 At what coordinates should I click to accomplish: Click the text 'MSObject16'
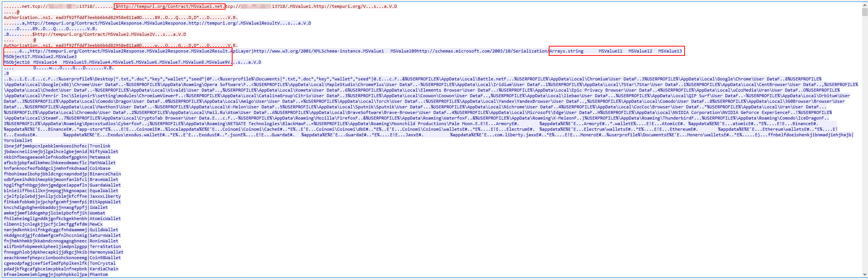tap(17, 62)
